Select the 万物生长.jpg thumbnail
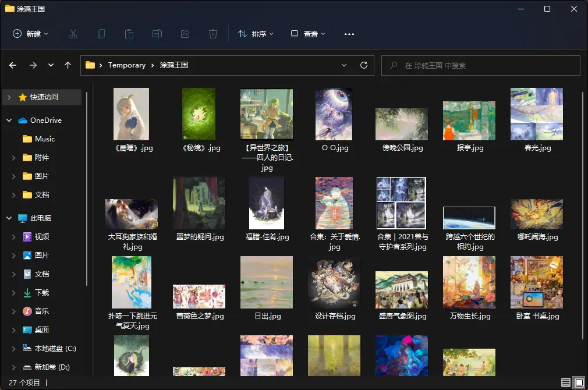The image size is (588, 390). [x=469, y=282]
